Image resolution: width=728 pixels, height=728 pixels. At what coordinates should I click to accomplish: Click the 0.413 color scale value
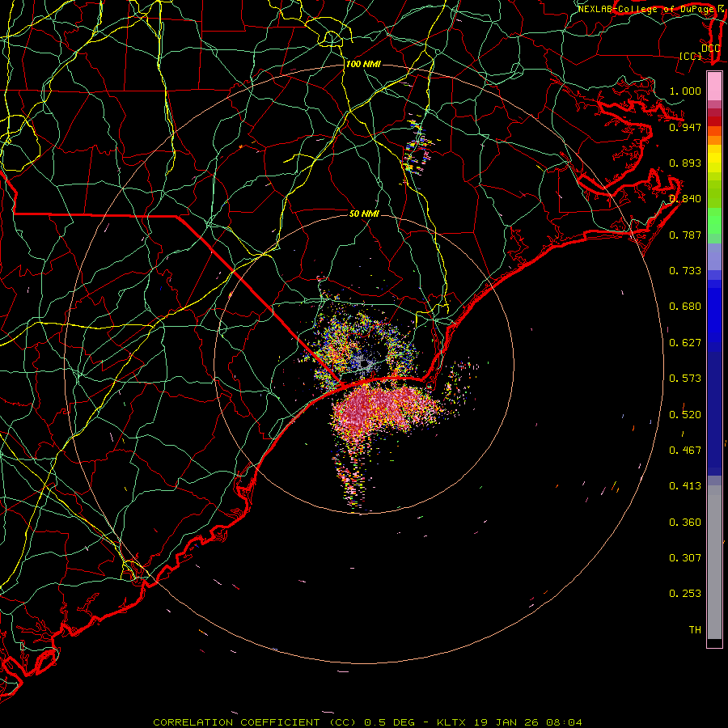click(685, 486)
